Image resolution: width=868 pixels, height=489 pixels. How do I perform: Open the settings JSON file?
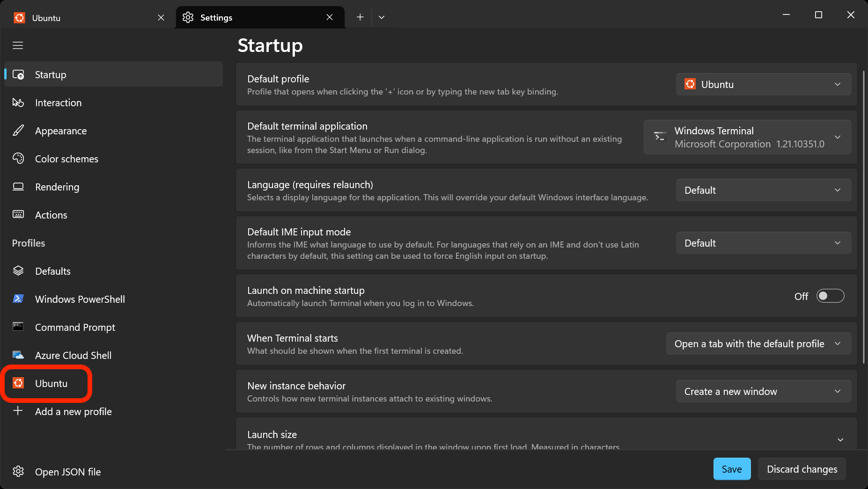click(56, 472)
